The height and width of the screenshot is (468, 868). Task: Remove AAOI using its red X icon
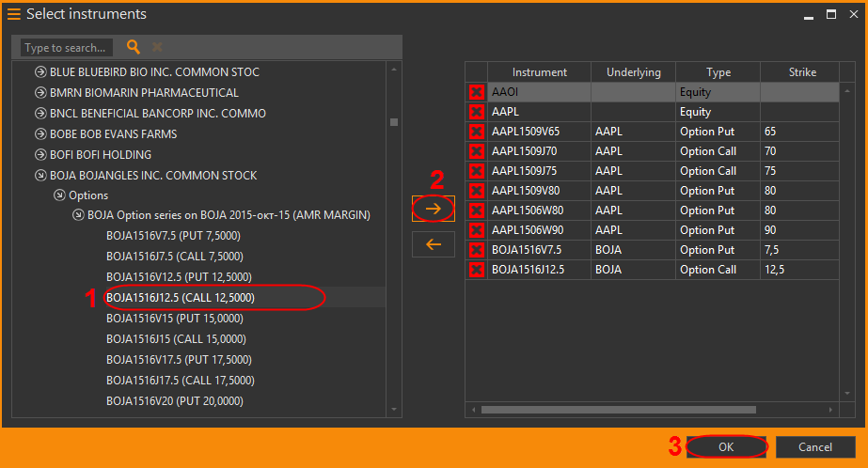(477, 92)
